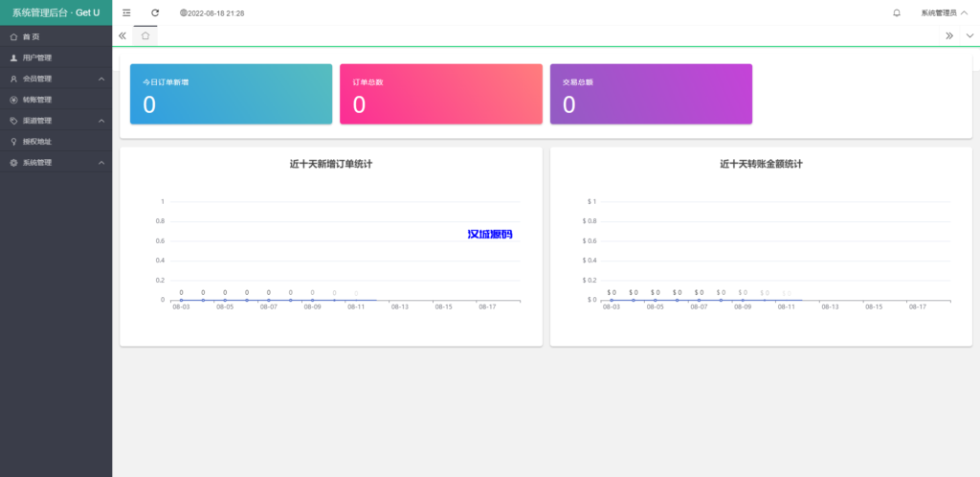
Task: Click the globe icon beside the date
Action: (x=184, y=13)
